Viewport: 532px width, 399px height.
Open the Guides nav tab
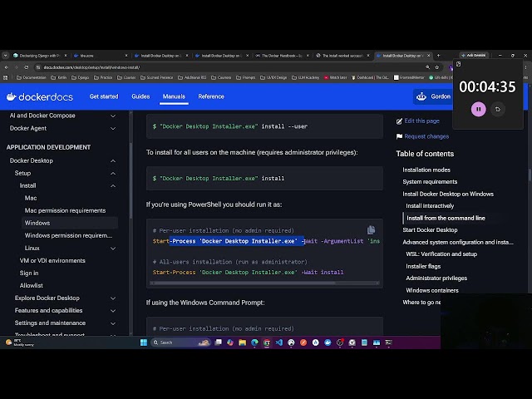(140, 96)
